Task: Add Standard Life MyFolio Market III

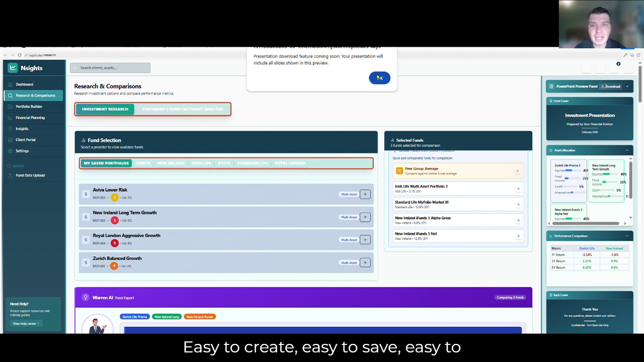Action: coord(518,205)
